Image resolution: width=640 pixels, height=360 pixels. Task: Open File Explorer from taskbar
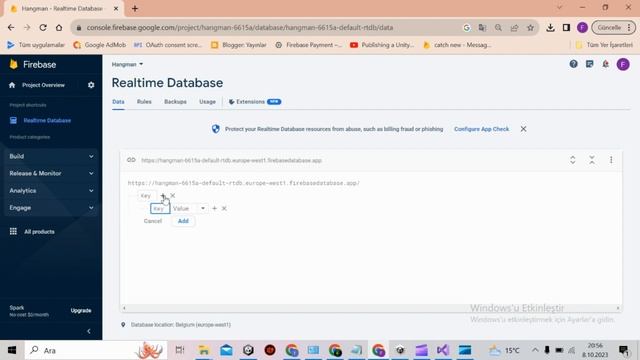pyautogui.click(x=204, y=350)
